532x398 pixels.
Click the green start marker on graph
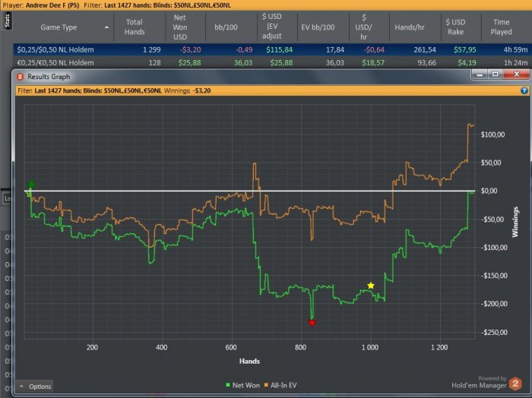tap(31, 185)
